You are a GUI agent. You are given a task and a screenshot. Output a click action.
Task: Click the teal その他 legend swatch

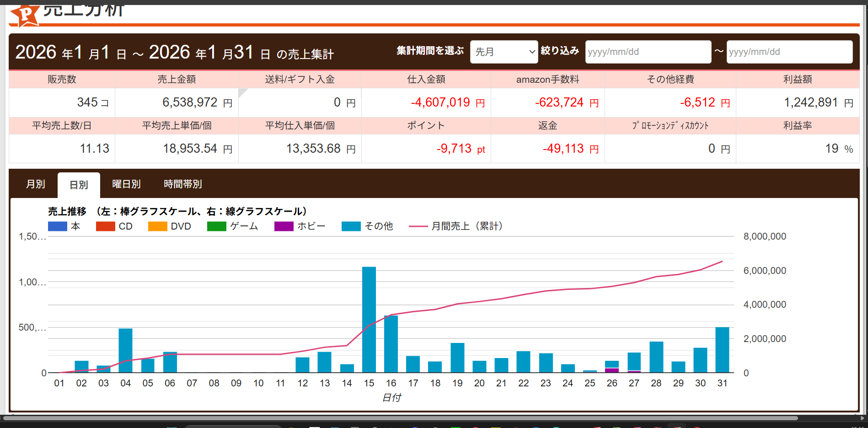[351, 226]
